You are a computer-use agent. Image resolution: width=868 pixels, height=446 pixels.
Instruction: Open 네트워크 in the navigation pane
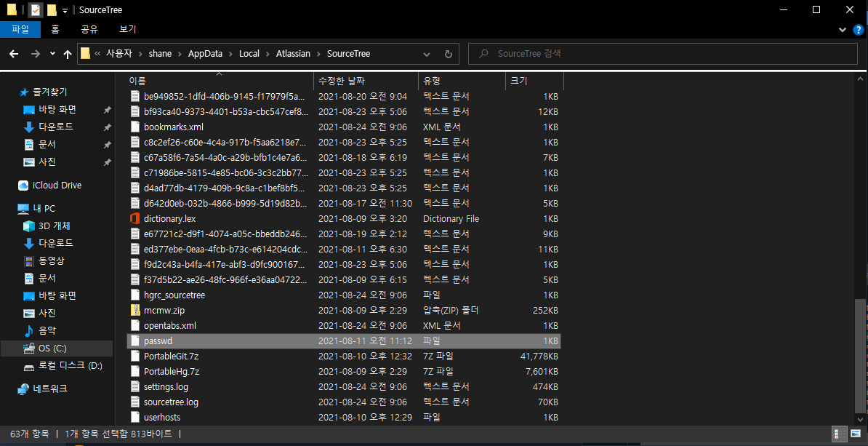point(50,389)
